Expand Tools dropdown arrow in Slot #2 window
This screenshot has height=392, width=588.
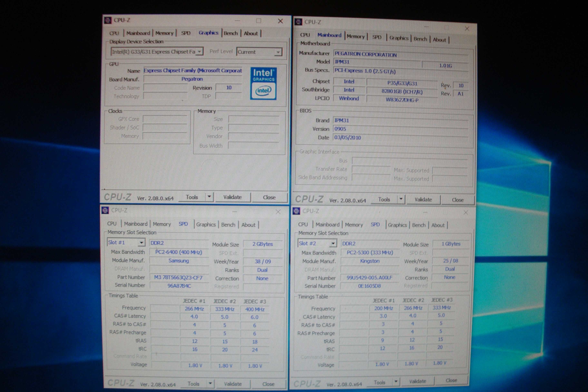pos(396,382)
